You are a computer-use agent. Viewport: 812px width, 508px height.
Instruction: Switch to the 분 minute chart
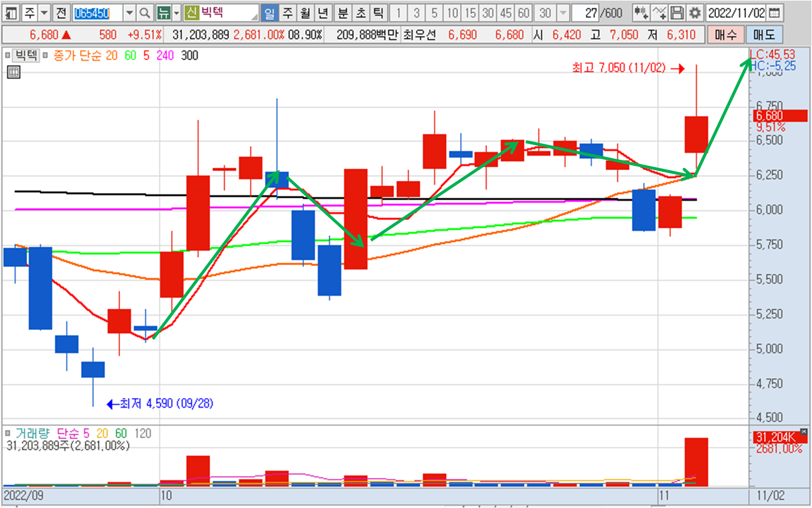pyautogui.click(x=343, y=13)
